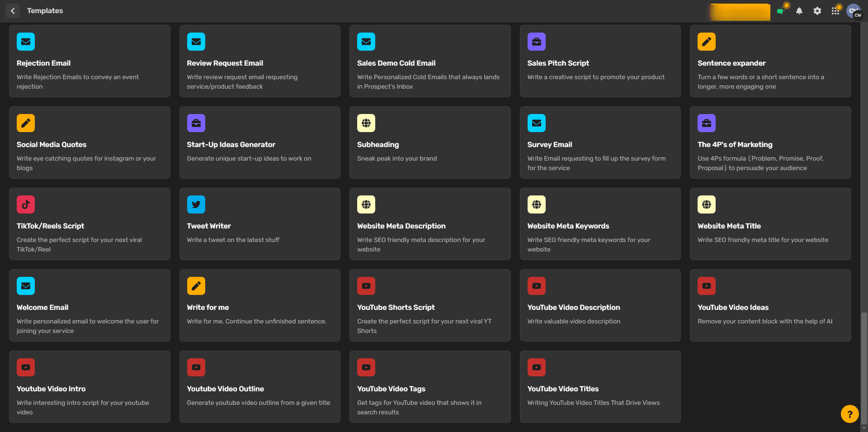868x432 pixels.
Task: Select the YouTube icon on YouTube Shorts Script
Action: [366, 285]
